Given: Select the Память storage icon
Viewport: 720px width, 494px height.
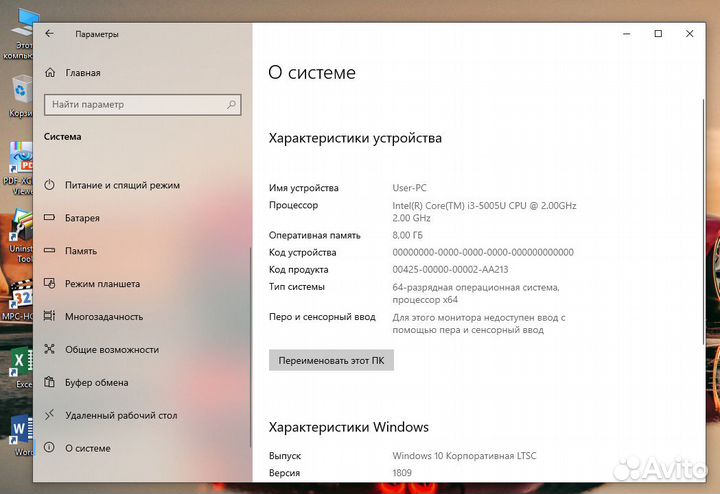Looking at the screenshot, I should (50, 251).
